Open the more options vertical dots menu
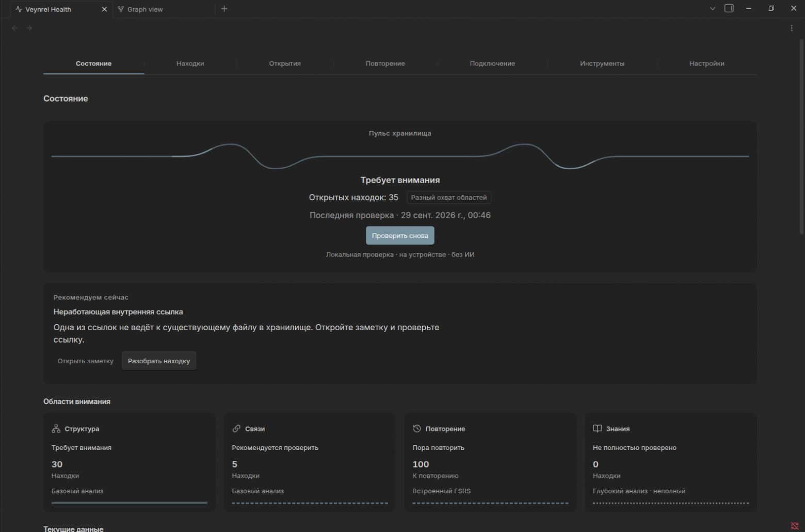The image size is (805, 532). point(792,28)
